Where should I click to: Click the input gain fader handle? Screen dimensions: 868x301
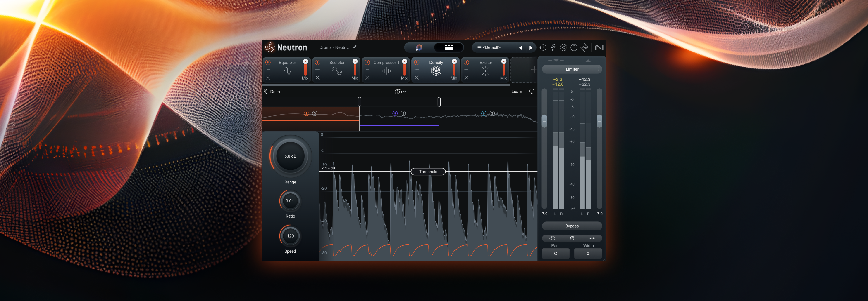click(544, 121)
